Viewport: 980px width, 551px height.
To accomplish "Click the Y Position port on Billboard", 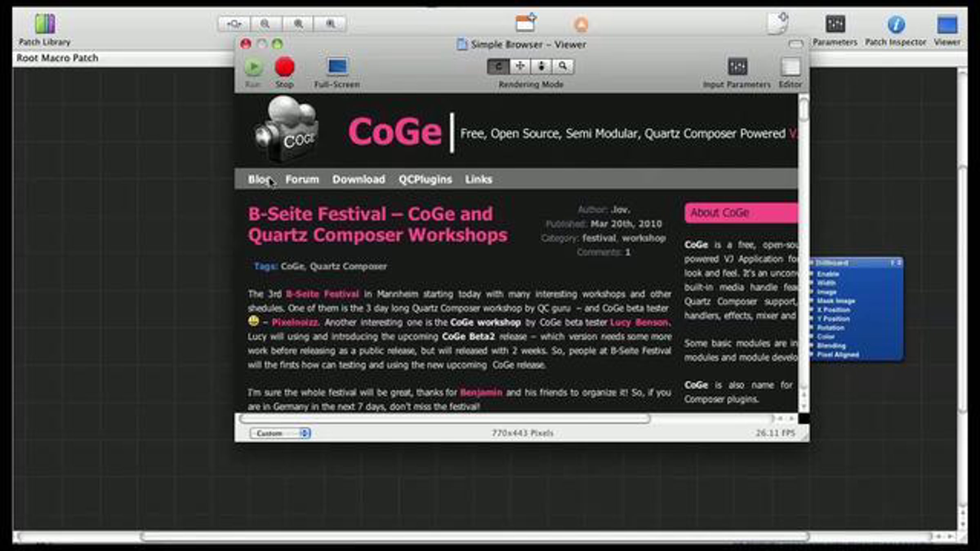I will (833, 319).
